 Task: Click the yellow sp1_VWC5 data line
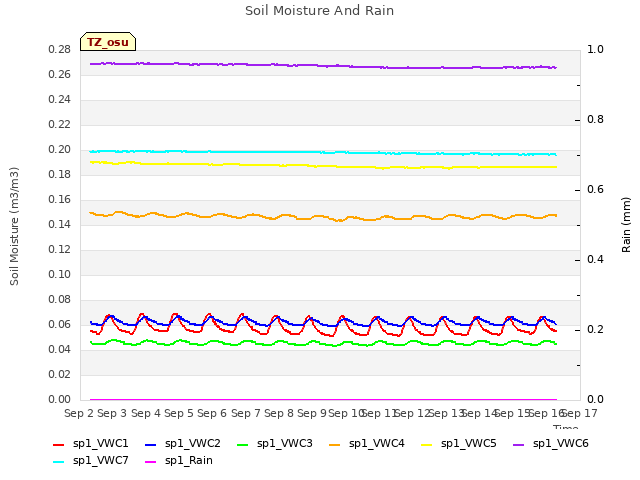point(322,166)
